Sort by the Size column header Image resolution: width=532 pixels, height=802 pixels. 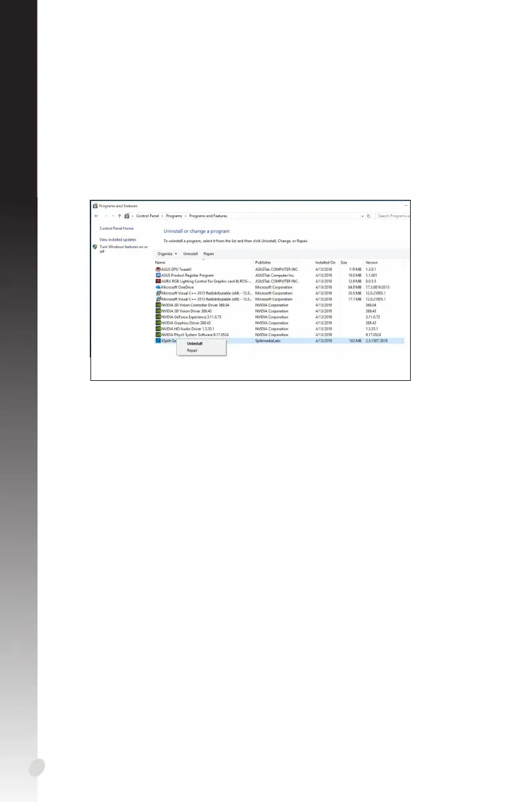click(x=344, y=262)
